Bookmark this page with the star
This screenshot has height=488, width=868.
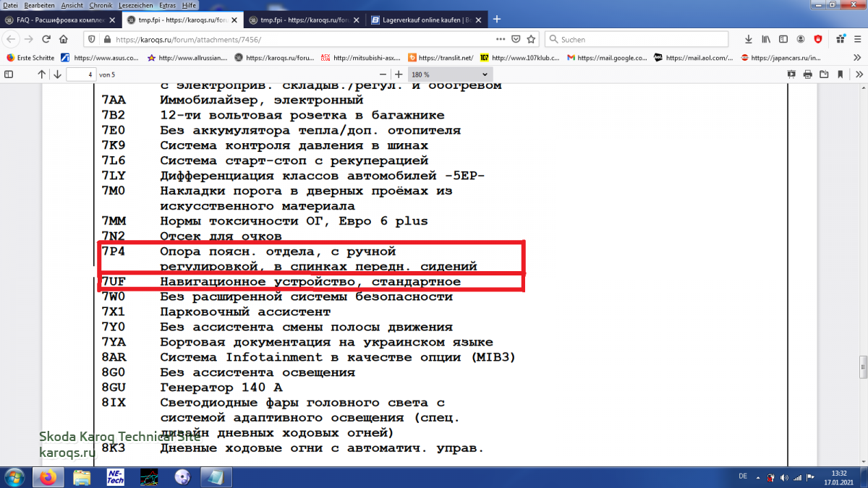531,39
